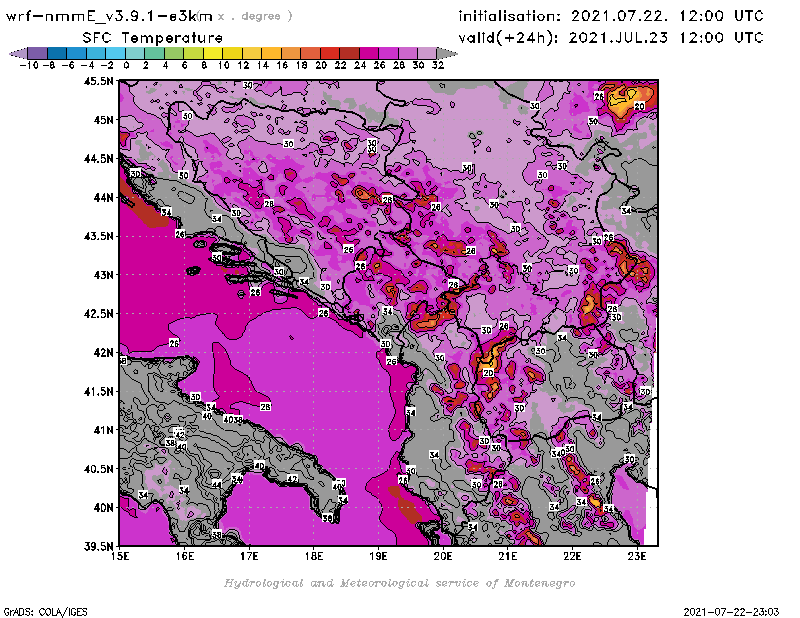The width and height of the screenshot is (800, 618).
Task: Click the 26 to 28 legend swatch
Action: click(388, 54)
